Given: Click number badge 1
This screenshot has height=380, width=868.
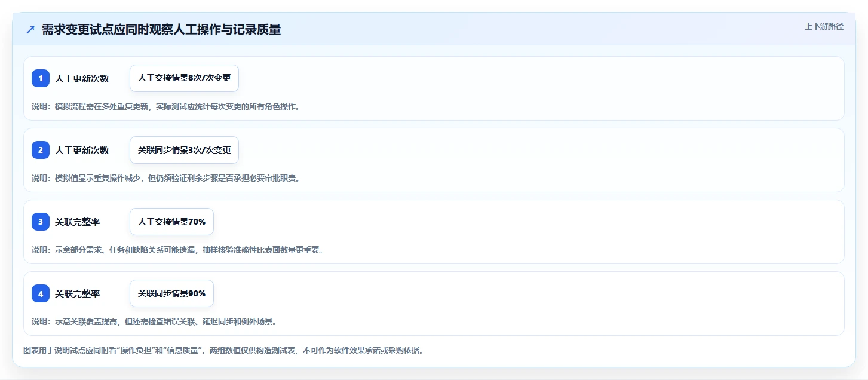Looking at the screenshot, I should click(41, 78).
